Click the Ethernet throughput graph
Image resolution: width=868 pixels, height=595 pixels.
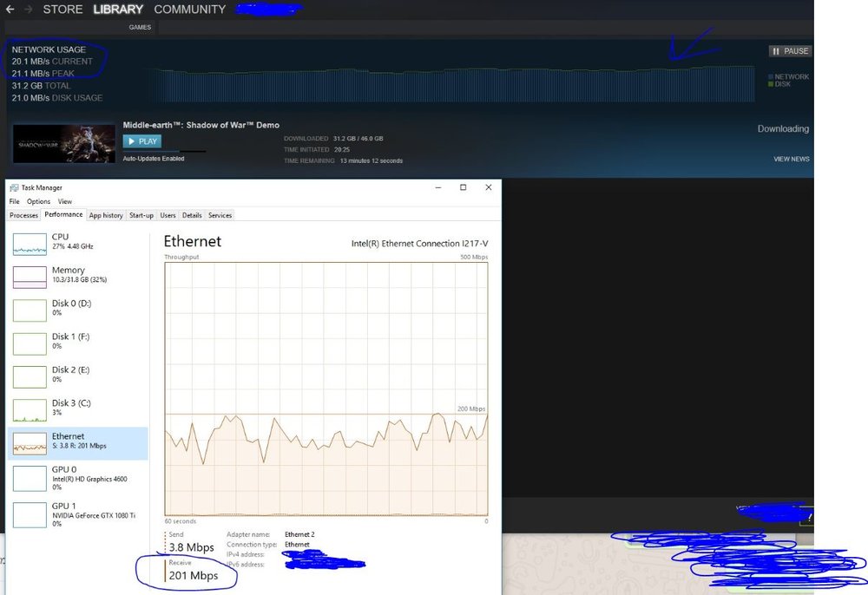[x=326, y=389]
